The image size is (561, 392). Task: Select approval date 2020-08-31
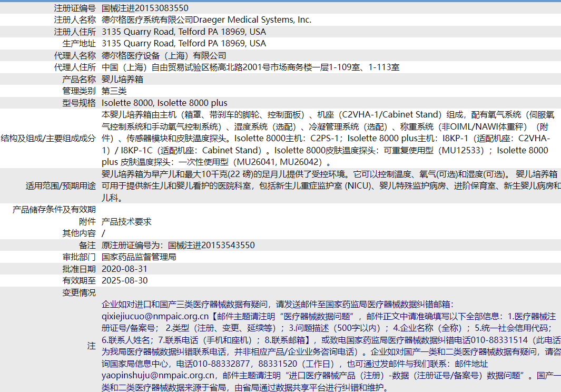(124, 269)
